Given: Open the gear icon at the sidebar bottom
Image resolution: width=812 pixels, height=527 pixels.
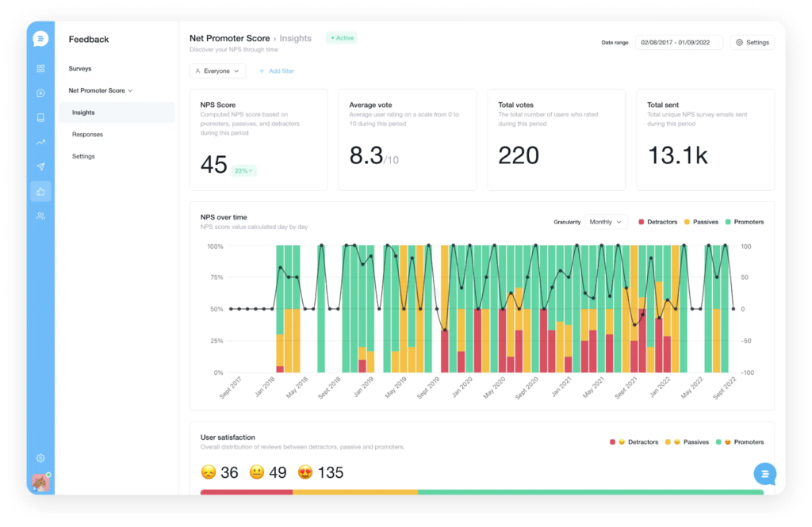Looking at the screenshot, I should click(40, 458).
